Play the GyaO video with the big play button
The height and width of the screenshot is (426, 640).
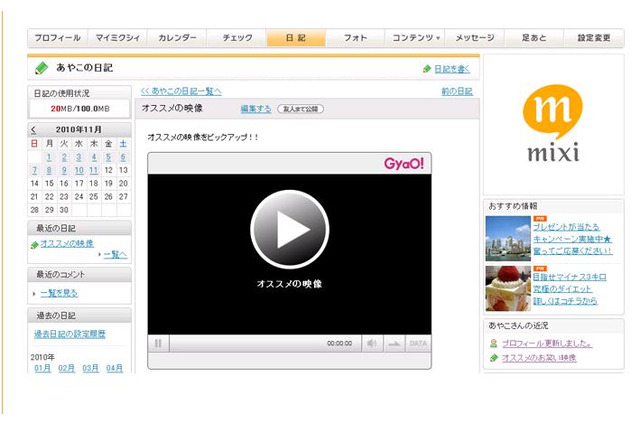(x=289, y=229)
